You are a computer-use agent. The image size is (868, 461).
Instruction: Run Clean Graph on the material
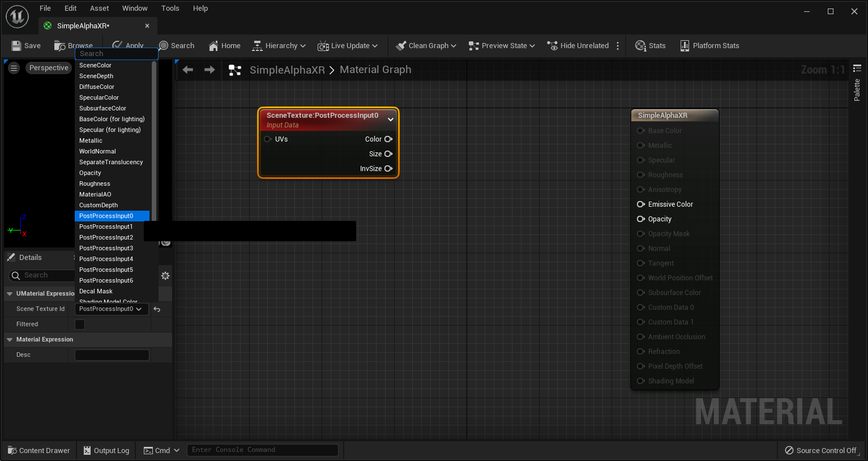point(425,45)
